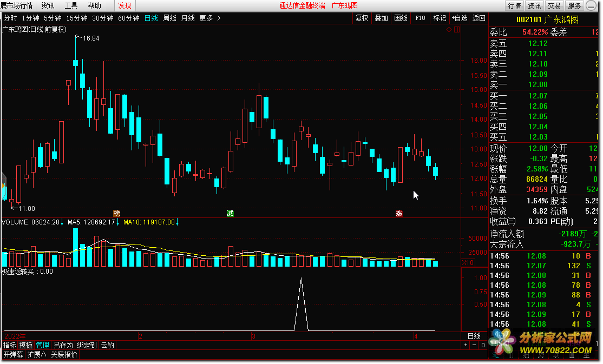Open the 资讯 menu in the left menu bar
Image resolution: width=603 pixels, height=364 pixels.
(x=48, y=6)
